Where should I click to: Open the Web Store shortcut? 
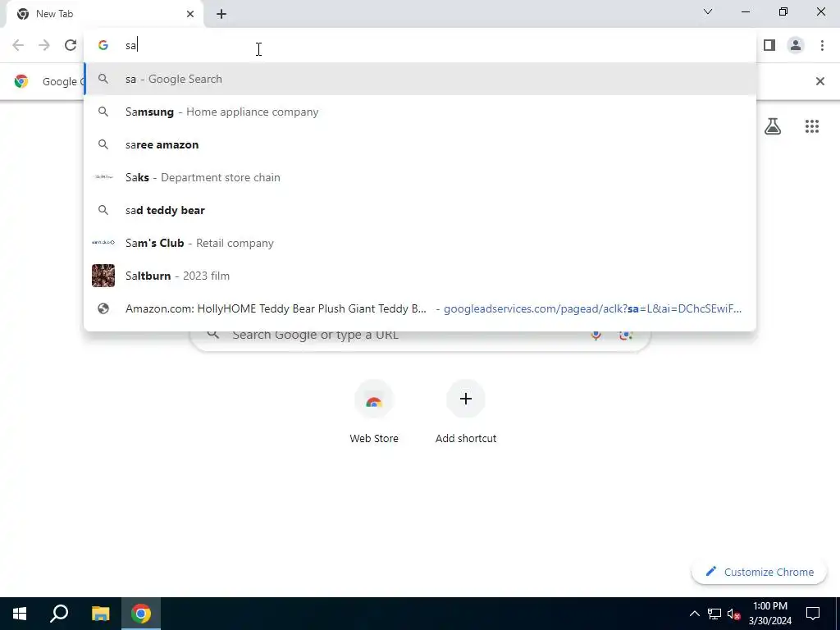(374, 413)
